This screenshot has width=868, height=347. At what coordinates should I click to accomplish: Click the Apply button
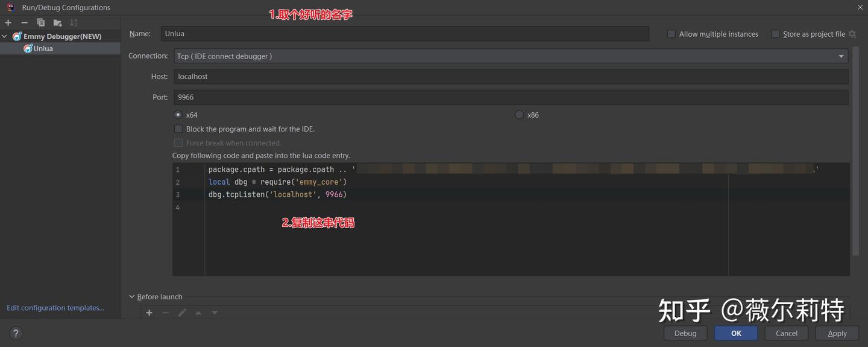pos(837,333)
